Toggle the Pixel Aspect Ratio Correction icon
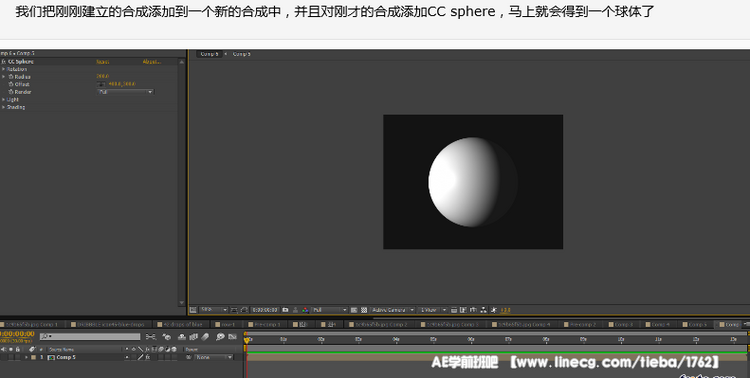The width and height of the screenshot is (750, 378). click(x=453, y=310)
